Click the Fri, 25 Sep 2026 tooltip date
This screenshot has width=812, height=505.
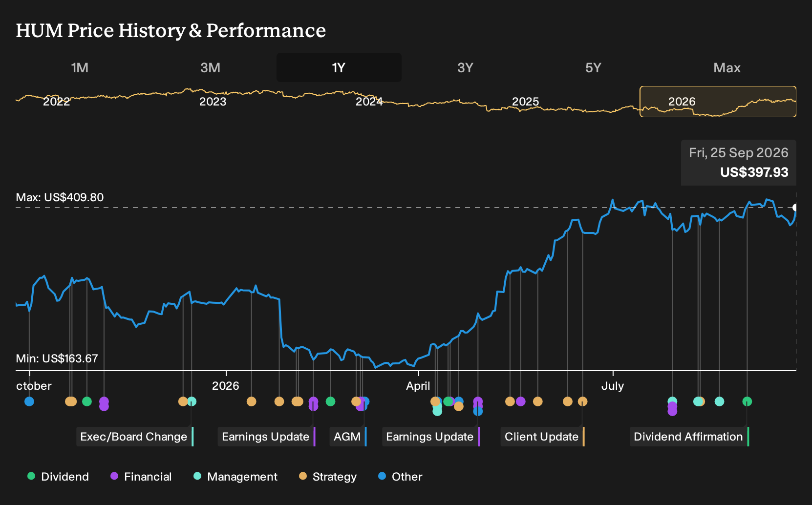tap(739, 153)
